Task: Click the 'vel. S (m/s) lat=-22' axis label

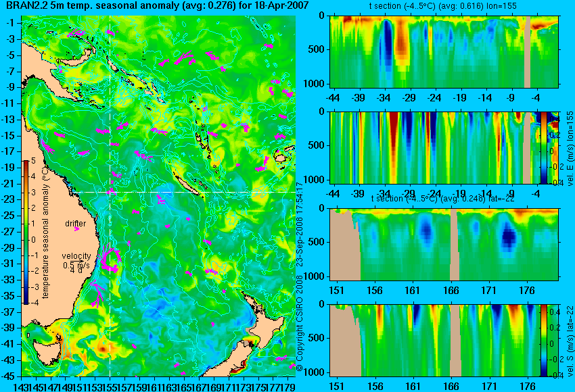Action: (570, 341)
